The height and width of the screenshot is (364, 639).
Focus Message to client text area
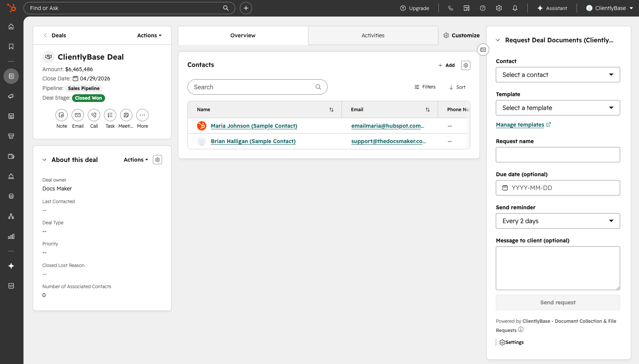(558, 268)
